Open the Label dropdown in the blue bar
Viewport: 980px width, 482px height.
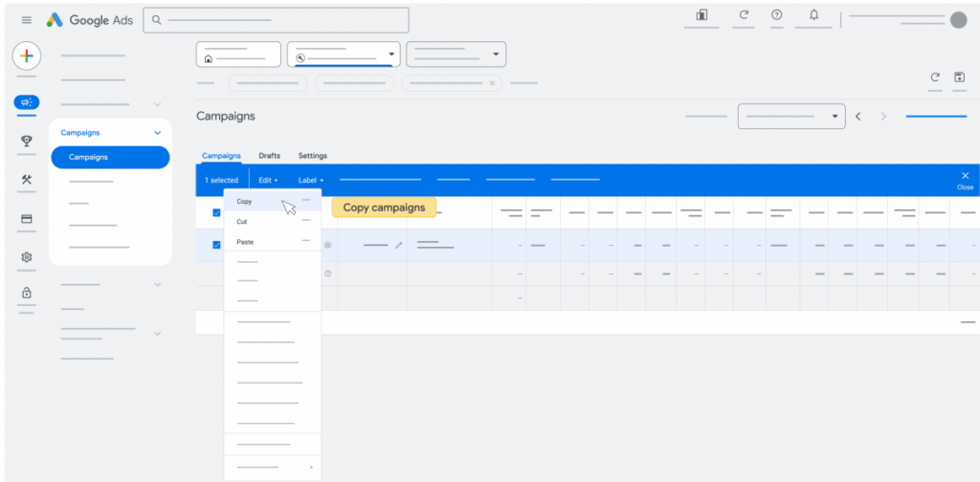point(310,180)
